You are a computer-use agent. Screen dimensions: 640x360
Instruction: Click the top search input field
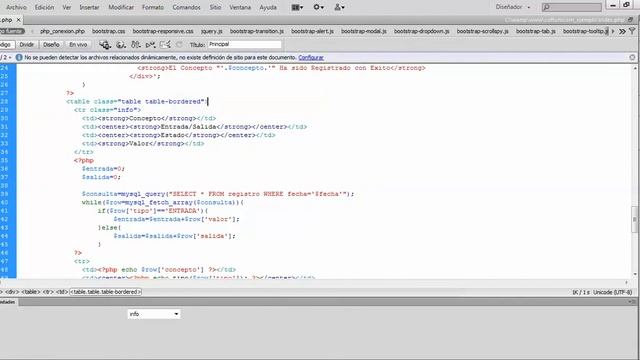(x=571, y=7)
